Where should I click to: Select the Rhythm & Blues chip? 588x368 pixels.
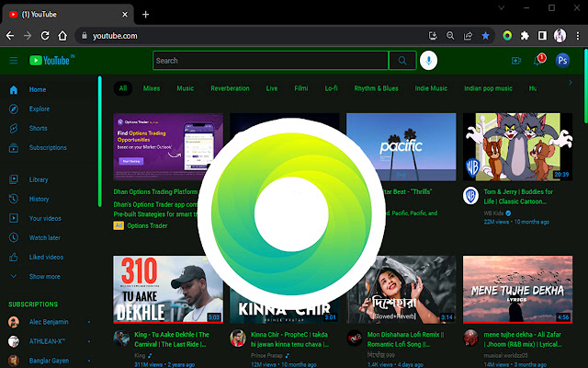point(376,88)
